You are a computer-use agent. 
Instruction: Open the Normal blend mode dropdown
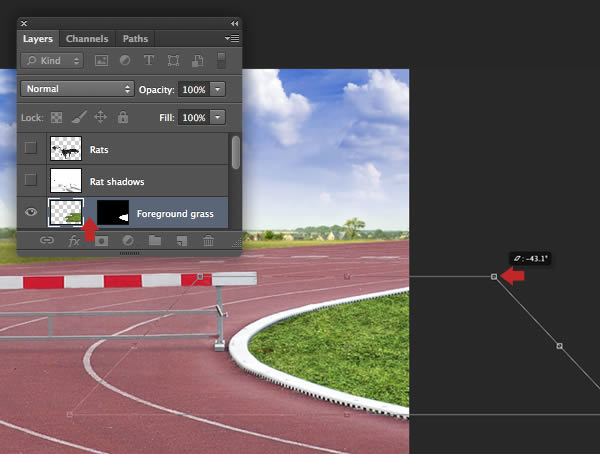pos(77,89)
